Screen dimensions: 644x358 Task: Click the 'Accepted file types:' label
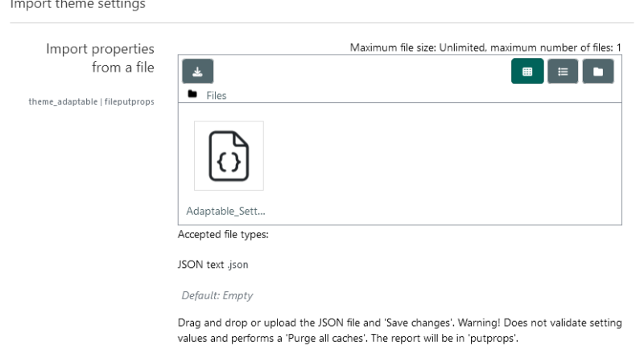[223, 234]
